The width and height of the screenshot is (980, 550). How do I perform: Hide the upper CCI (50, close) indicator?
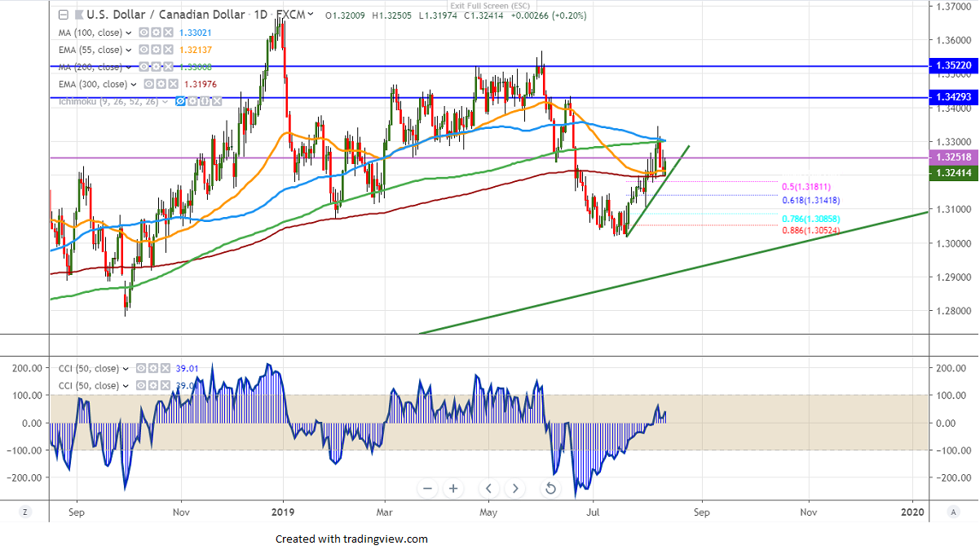(141, 368)
